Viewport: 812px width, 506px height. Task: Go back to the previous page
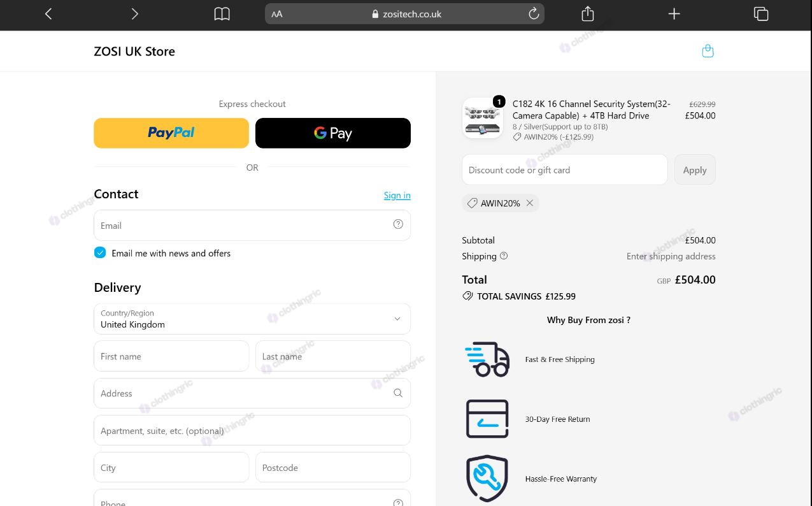coord(48,14)
